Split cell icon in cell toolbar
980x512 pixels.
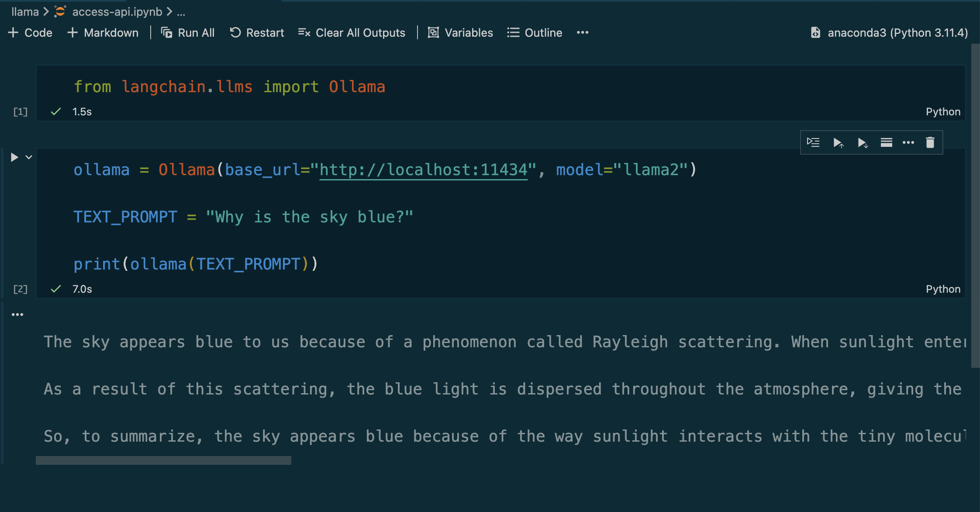point(886,142)
